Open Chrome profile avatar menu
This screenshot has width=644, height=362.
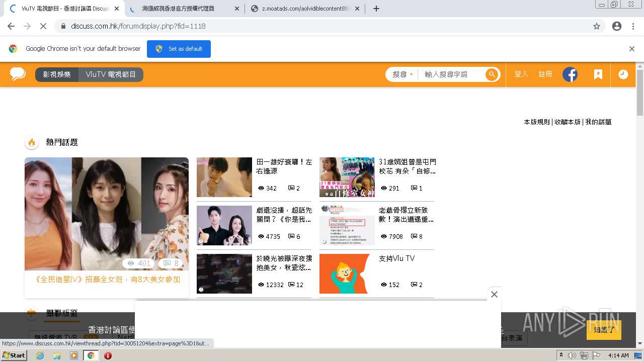click(x=617, y=26)
